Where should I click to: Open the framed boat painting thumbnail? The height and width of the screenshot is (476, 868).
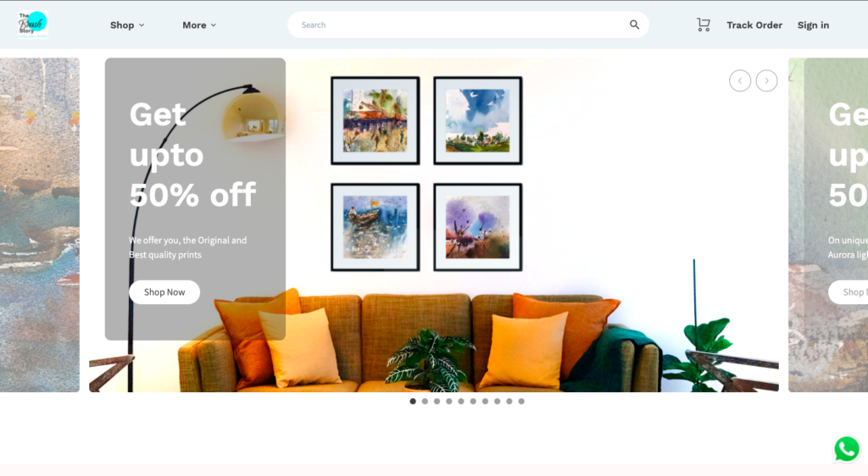(376, 227)
